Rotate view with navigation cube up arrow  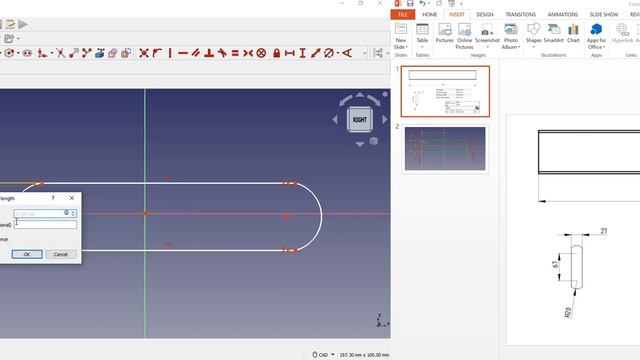click(x=360, y=95)
